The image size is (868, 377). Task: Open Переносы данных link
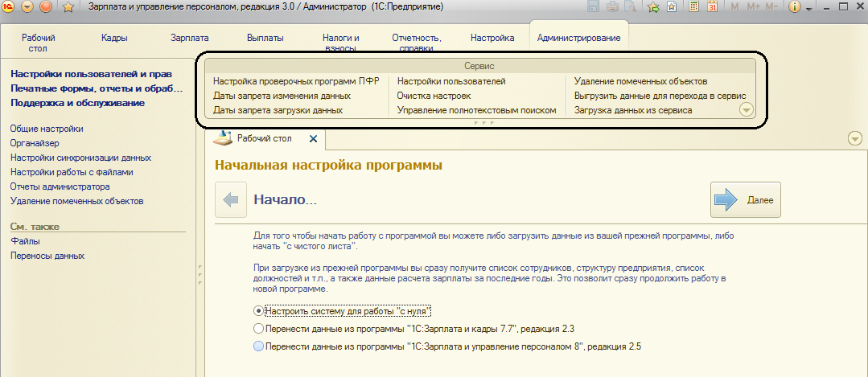point(47,256)
